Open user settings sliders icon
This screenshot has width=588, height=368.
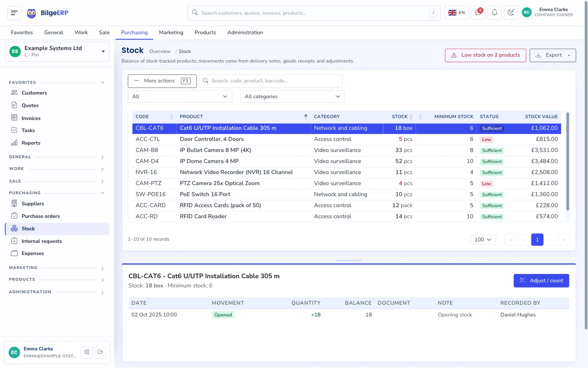pyautogui.click(x=87, y=352)
